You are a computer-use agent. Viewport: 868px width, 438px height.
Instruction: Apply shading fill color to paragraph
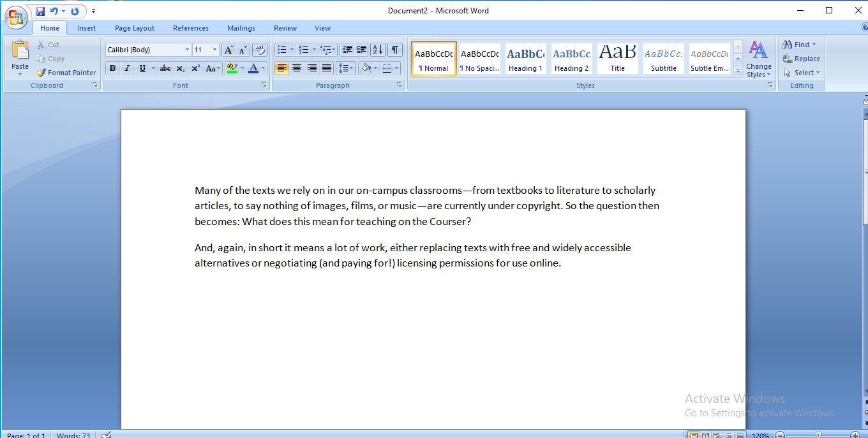(366, 68)
